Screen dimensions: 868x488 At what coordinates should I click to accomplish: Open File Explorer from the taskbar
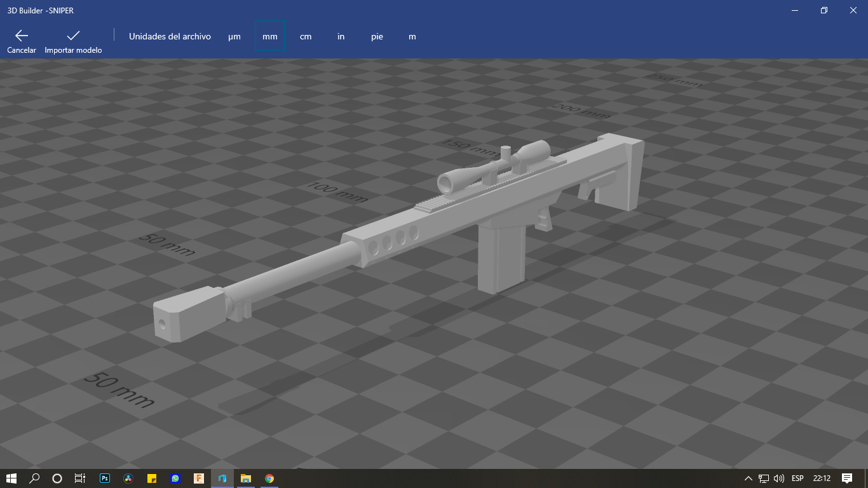click(245, 478)
